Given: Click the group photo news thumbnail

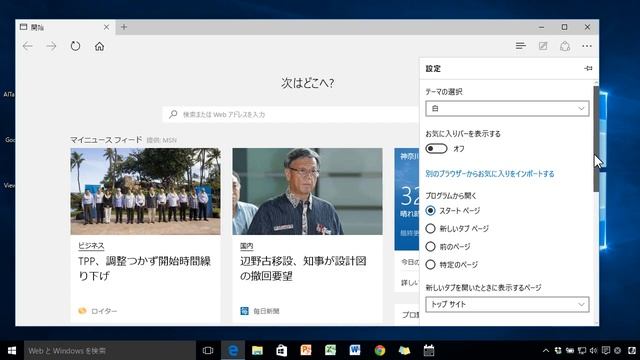Looking at the screenshot, I should [x=145, y=191].
